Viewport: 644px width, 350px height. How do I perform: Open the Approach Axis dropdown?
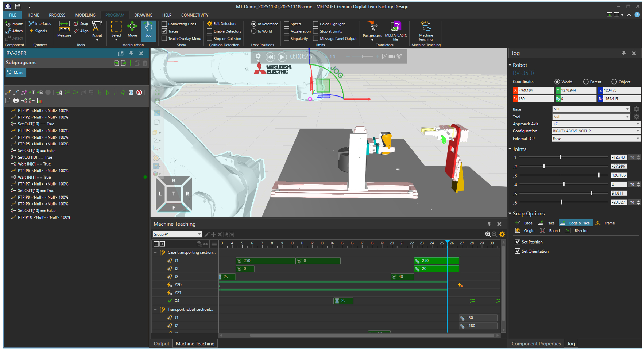tap(596, 124)
